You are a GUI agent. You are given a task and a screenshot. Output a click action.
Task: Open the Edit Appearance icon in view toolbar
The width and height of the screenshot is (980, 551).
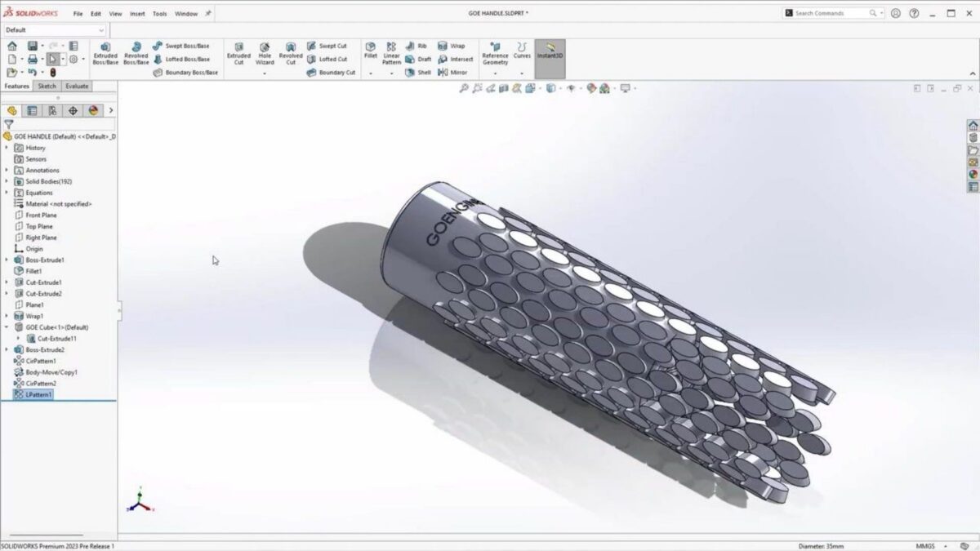pyautogui.click(x=590, y=88)
